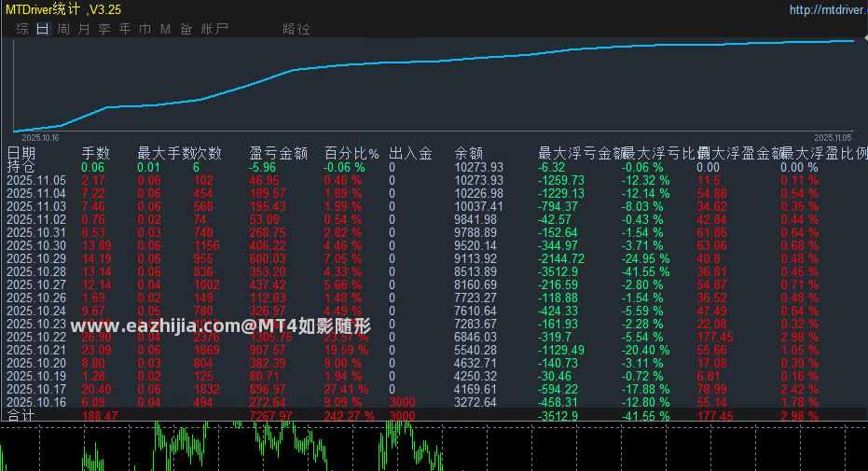Click the 合计 totals row label
The height and width of the screenshot is (471, 868).
pos(21,416)
